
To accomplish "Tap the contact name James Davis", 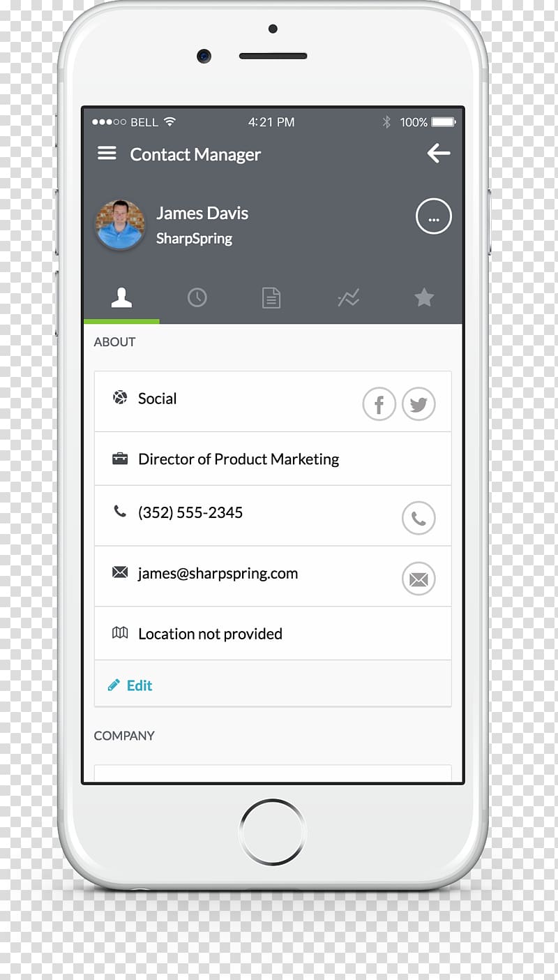I will 202,214.
